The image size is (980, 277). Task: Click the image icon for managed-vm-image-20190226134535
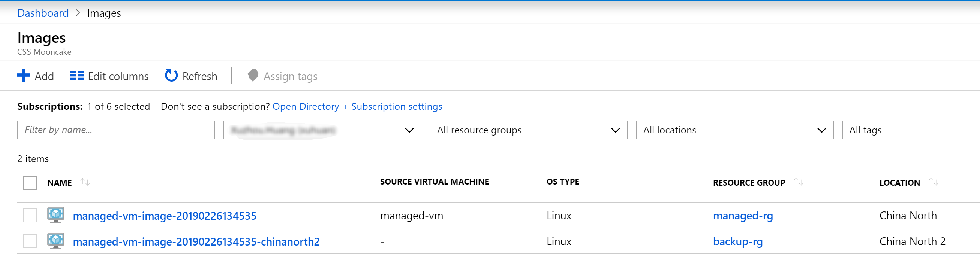(x=56, y=215)
